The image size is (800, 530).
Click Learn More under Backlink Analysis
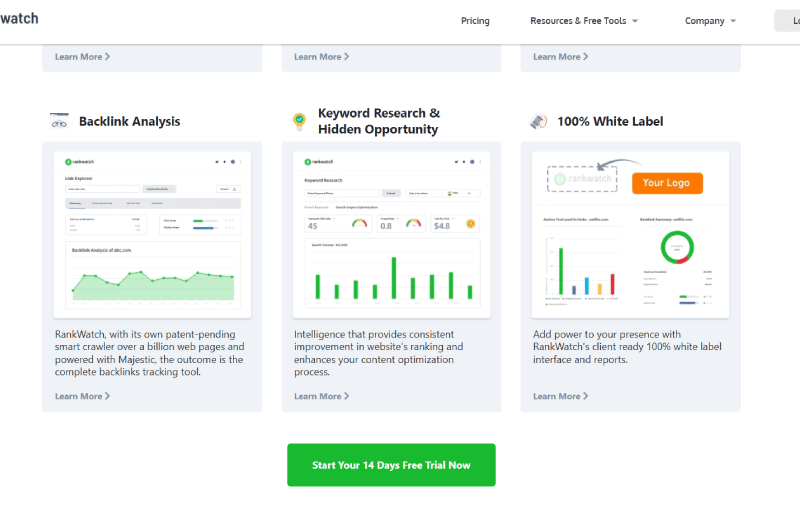pos(82,396)
